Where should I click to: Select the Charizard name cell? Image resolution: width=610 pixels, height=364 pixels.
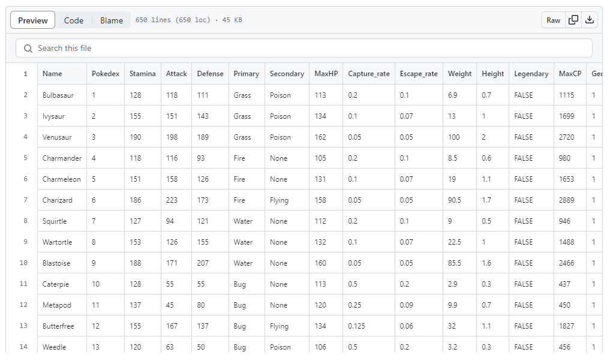click(x=58, y=200)
